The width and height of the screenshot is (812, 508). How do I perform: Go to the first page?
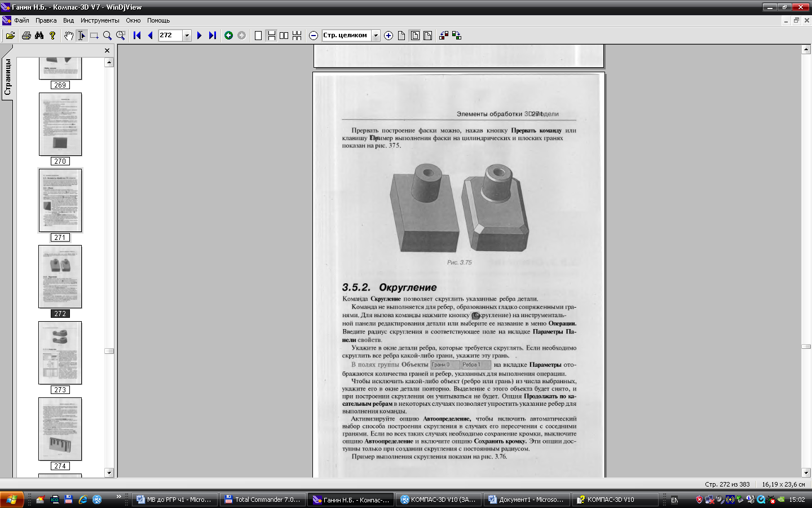(x=137, y=36)
